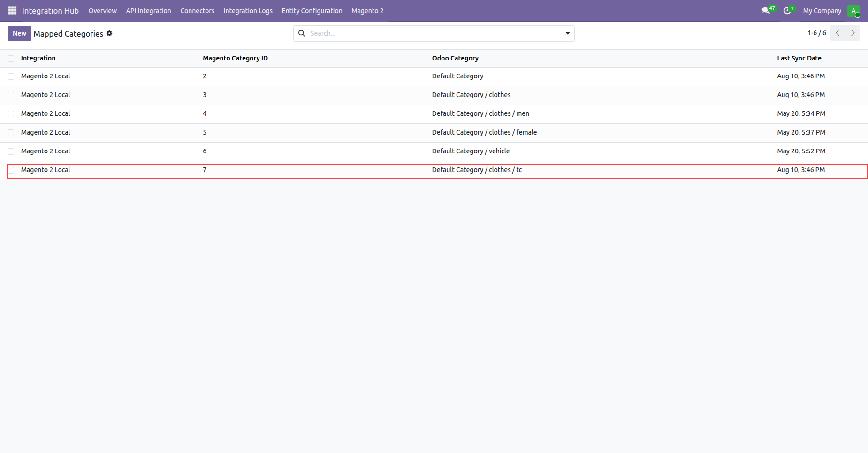Image resolution: width=868 pixels, height=453 pixels.
Task: Open the activities clock icon
Action: click(787, 10)
